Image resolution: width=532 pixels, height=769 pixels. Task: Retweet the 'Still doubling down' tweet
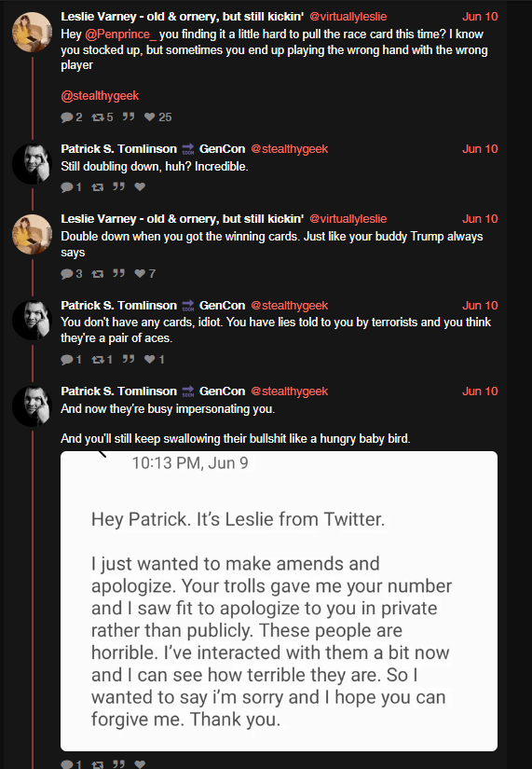pyautogui.click(x=98, y=186)
